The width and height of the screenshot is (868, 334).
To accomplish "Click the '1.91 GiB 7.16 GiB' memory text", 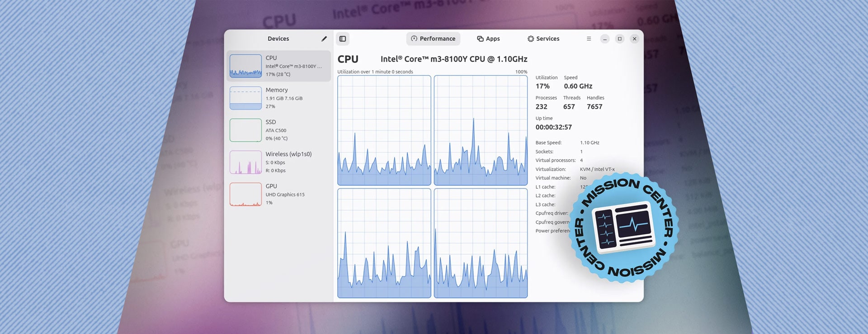I will pyautogui.click(x=284, y=98).
